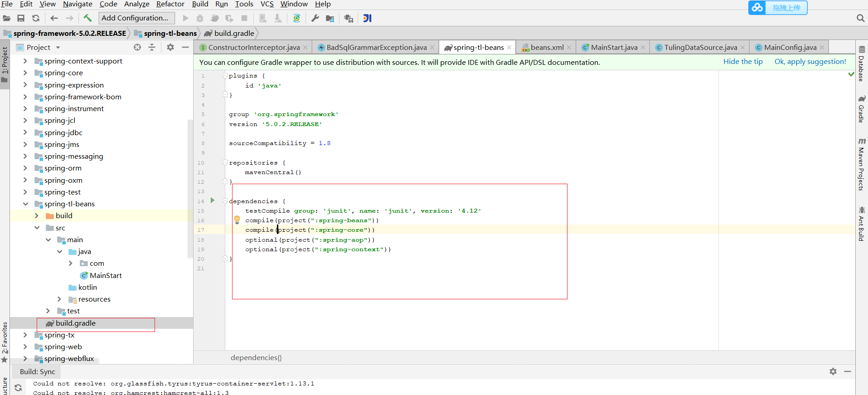This screenshot has height=395, width=868.
Task: Click the green Run triangle in the toolbar
Action: pyautogui.click(x=185, y=18)
